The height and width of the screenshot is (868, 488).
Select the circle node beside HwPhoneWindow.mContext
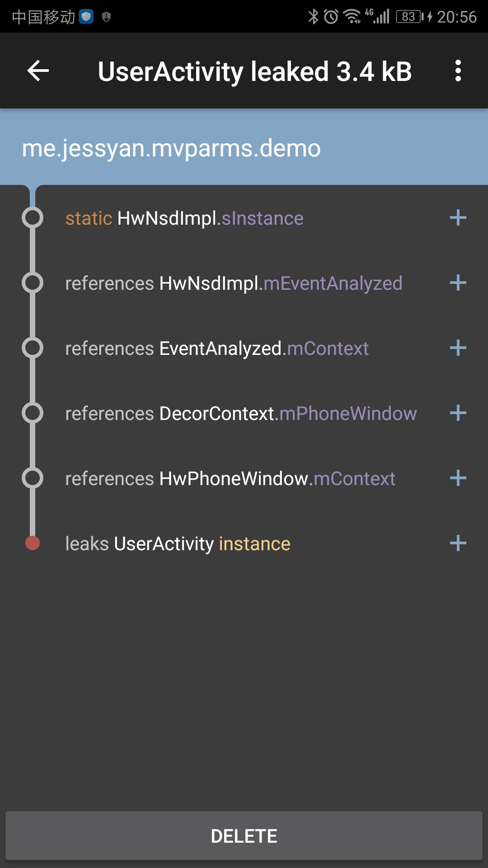coord(33,478)
